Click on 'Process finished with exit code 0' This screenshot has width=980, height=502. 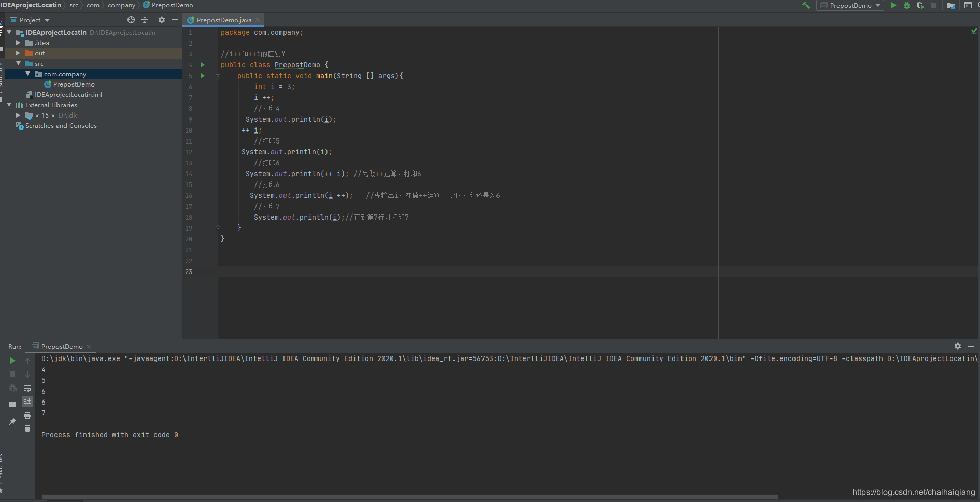110,435
